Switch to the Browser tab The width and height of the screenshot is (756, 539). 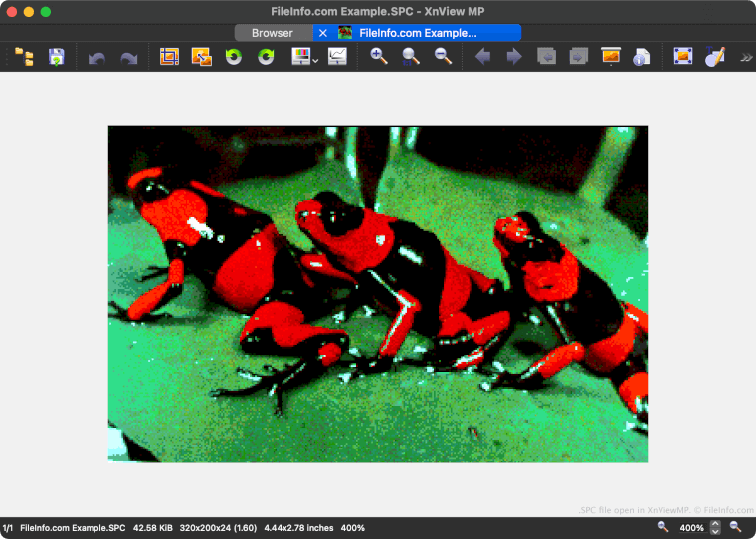click(x=272, y=33)
